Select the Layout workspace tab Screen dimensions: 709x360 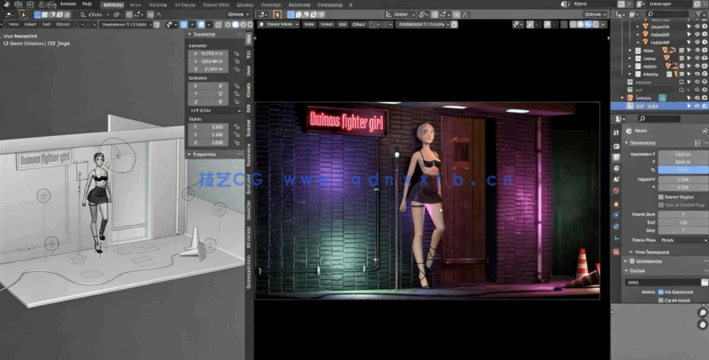[x=112, y=5]
